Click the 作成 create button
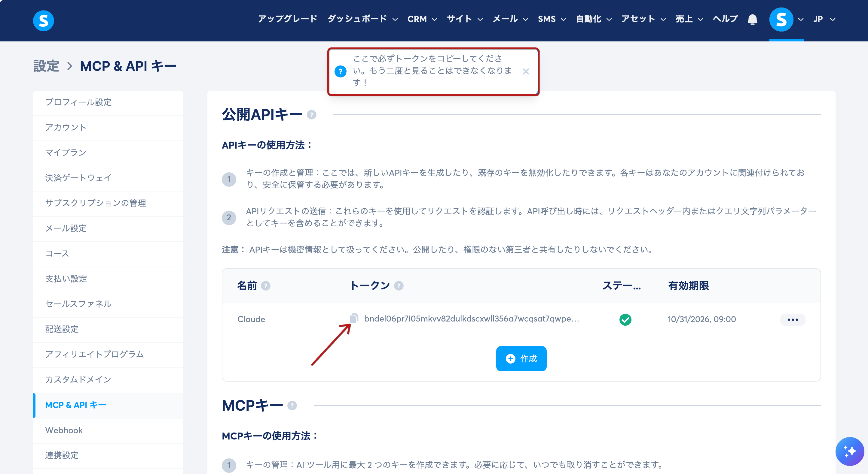This screenshot has width=868, height=474. tap(521, 358)
